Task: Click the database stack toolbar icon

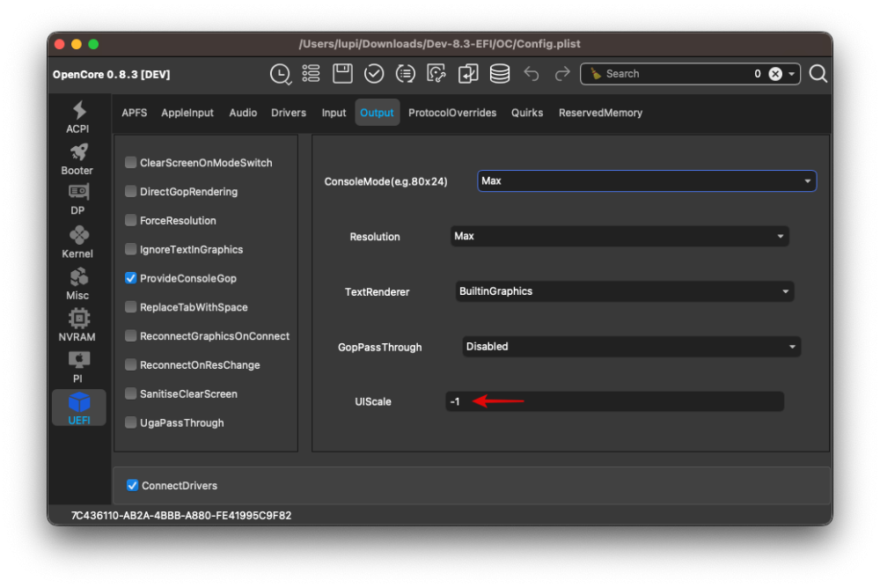Action: click(x=500, y=74)
